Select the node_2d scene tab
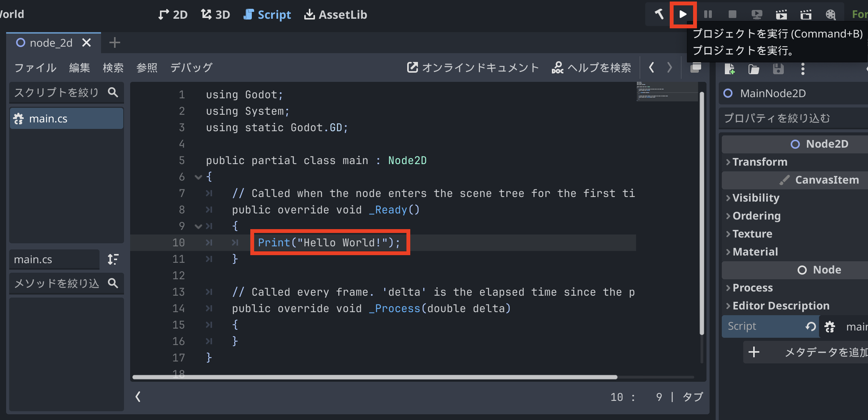The image size is (868, 420). pyautogui.click(x=50, y=42)
